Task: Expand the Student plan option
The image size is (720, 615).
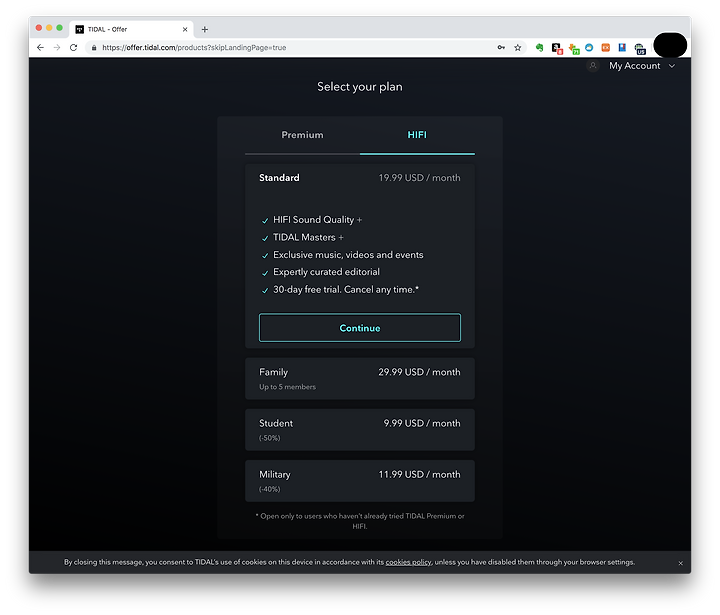Action: pos(360,429)
